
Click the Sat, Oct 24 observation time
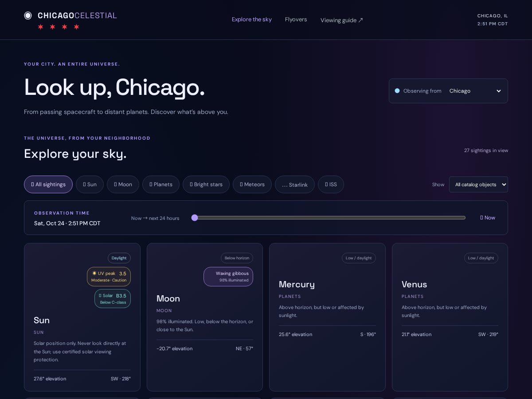[67, 223]
